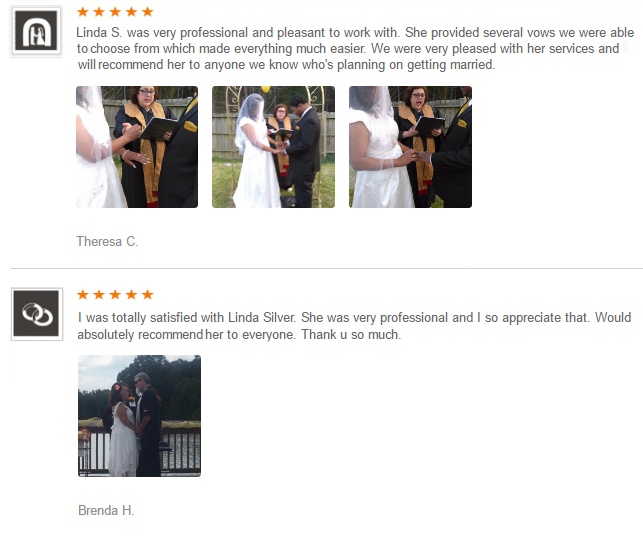Click the divider line between reviews
Image resolution: width=643 pixels, height=540 pixels.
(327, 269)
